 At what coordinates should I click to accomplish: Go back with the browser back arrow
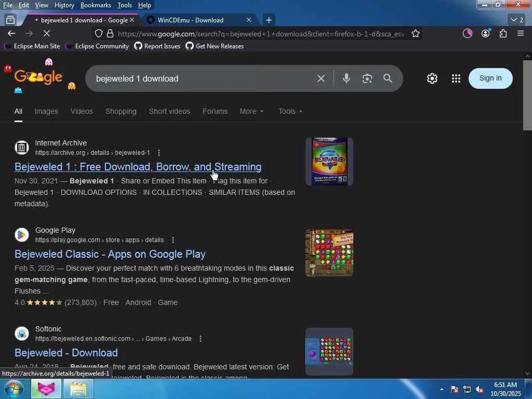coord(11,33)
